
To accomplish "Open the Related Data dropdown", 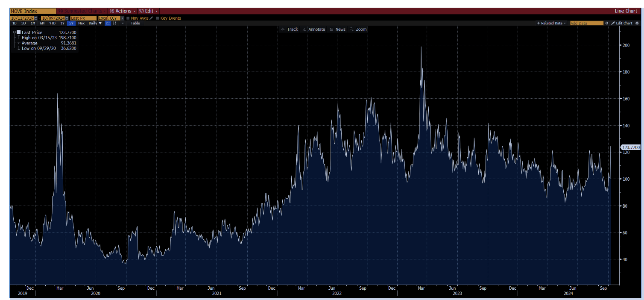I will 551,23.
